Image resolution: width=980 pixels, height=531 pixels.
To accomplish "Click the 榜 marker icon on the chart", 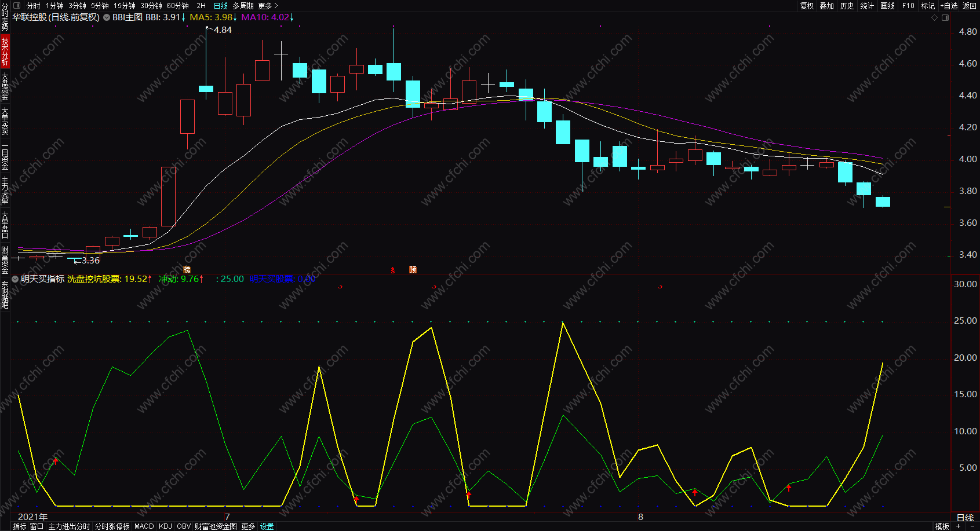I will [x=187, y=270].
